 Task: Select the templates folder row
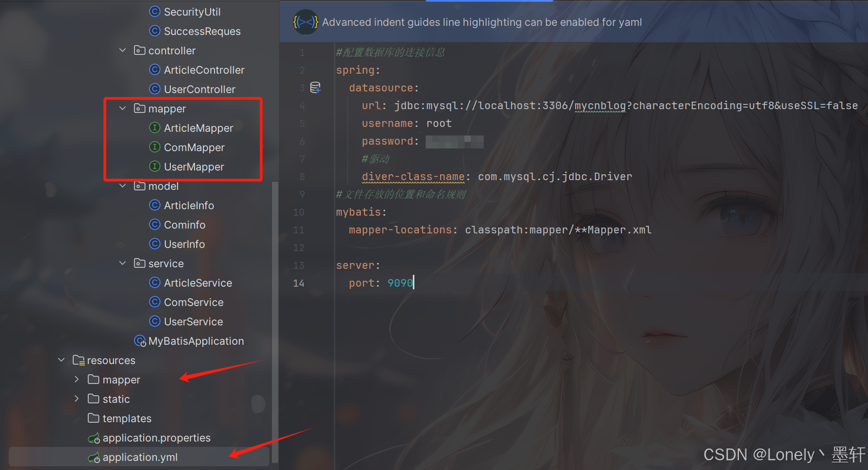tap(139, 418)
